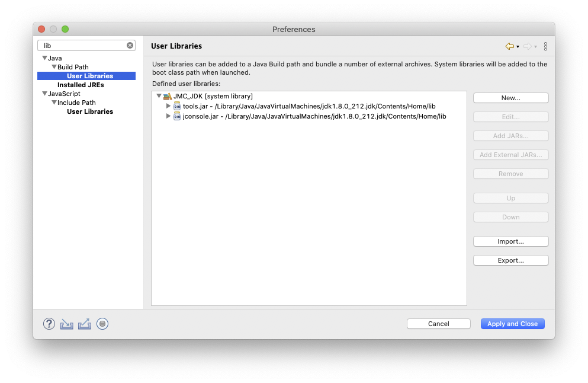The height and width of the screenshot is (383, 588).
Task: Select the Java category label
Action: pos(54,58)
